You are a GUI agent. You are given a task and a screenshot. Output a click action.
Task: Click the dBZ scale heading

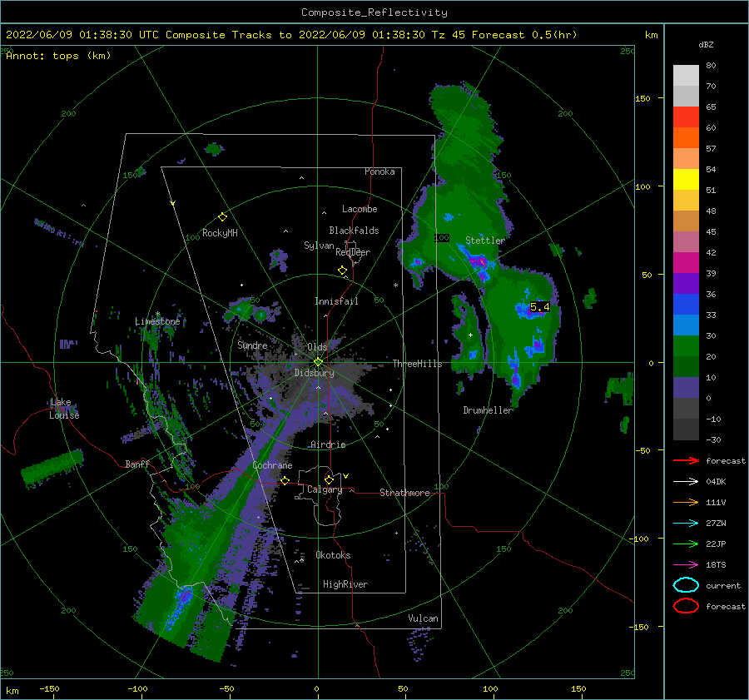(x=706, y=44)
